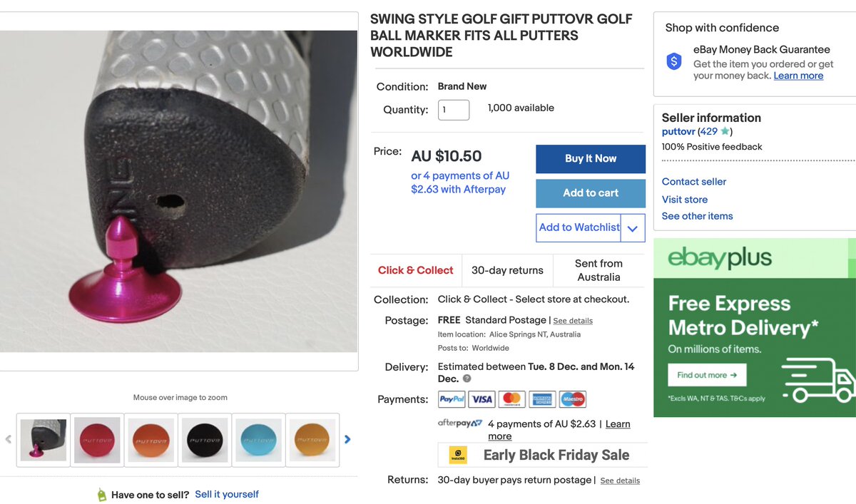Expand the Add to Watchlist dropdown arrow

[x=633, y=229]
